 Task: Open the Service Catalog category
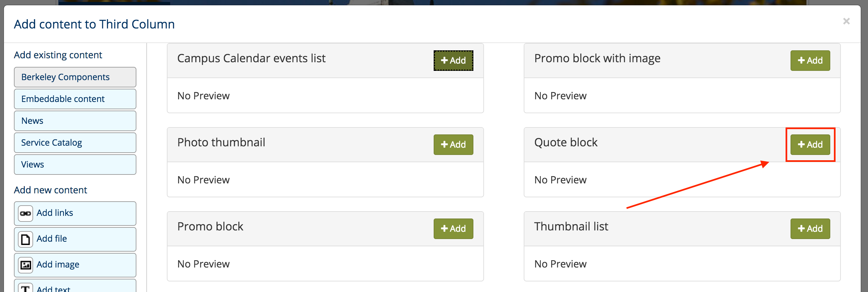click(75, 143)
